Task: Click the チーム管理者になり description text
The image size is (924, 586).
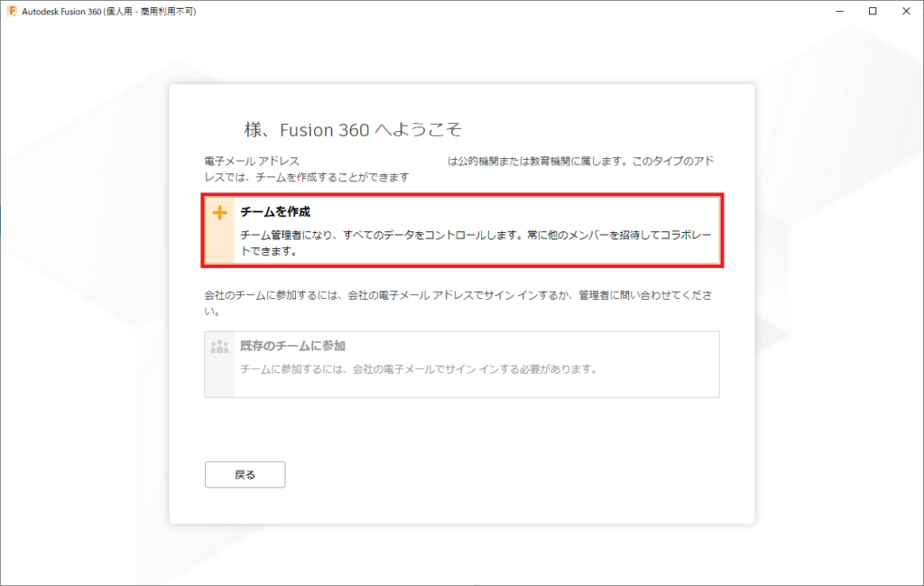Action: pyautogui.click(x=476, y=243)
